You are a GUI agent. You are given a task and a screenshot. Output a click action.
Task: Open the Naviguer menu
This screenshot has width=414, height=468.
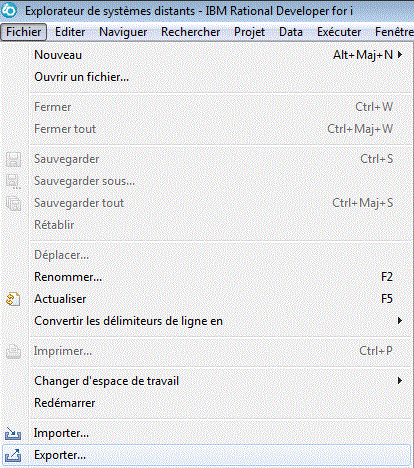(123, 32)
